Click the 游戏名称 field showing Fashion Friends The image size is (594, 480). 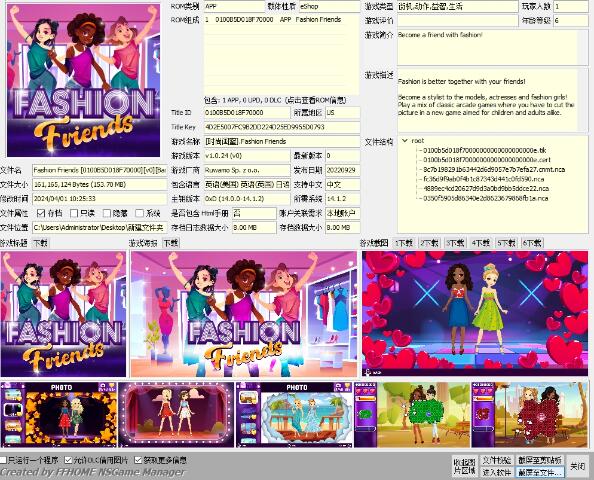(282, 141)
